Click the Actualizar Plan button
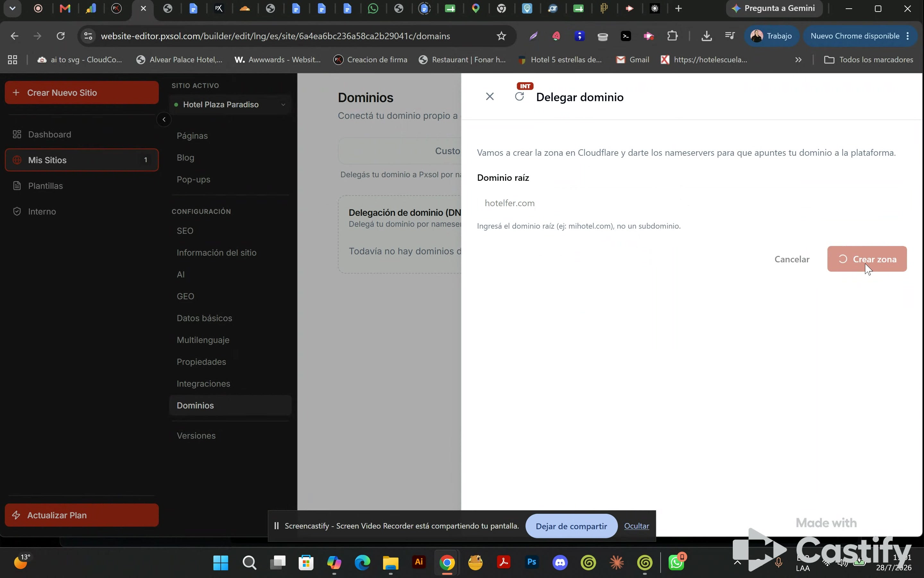The image size is (924, 578). 82,515
